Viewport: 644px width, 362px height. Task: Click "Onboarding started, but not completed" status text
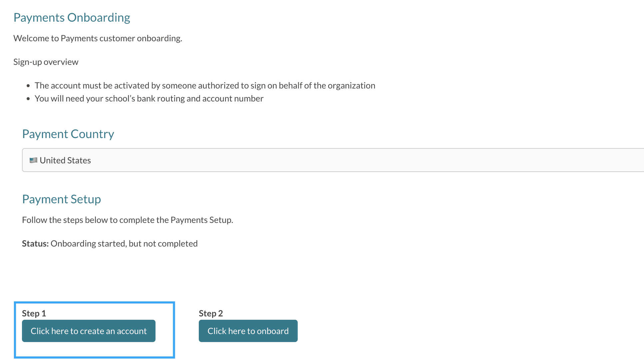(124, 244)
